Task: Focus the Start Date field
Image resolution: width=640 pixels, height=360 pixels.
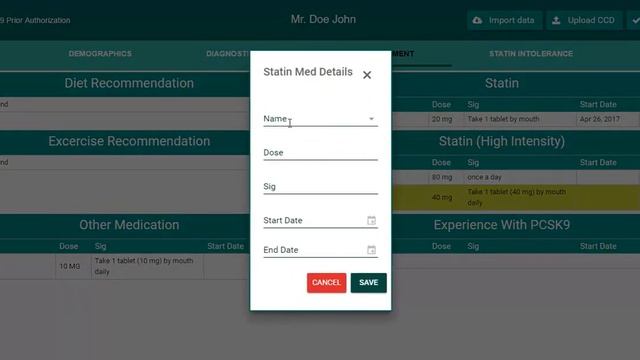Action: (x=320, y=220)
